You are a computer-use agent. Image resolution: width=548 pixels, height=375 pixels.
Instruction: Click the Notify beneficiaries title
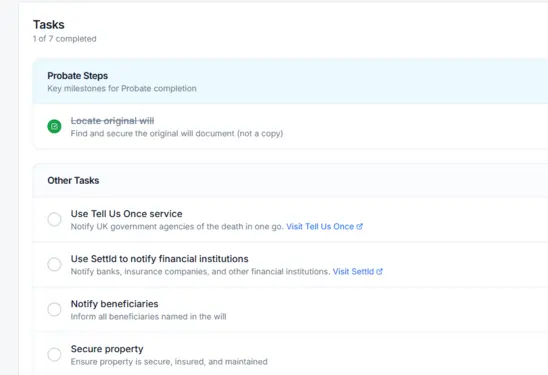coord(114,304)
